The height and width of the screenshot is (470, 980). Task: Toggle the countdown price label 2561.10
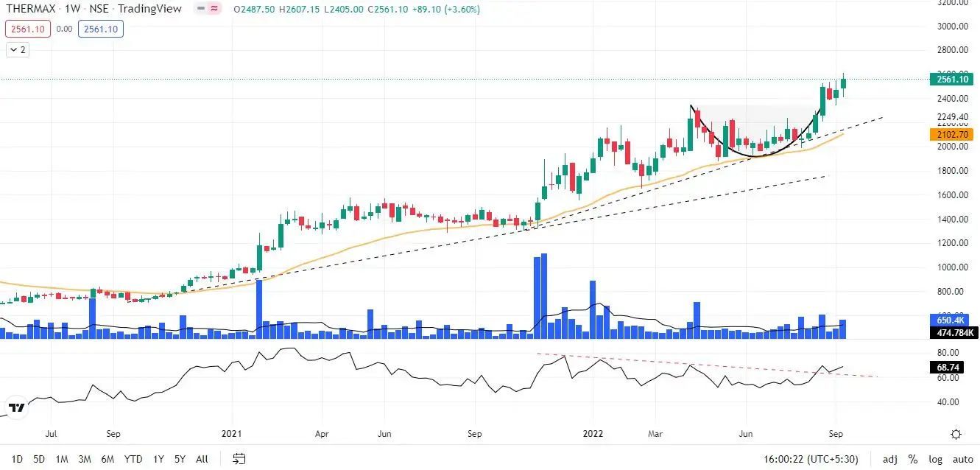100,30
